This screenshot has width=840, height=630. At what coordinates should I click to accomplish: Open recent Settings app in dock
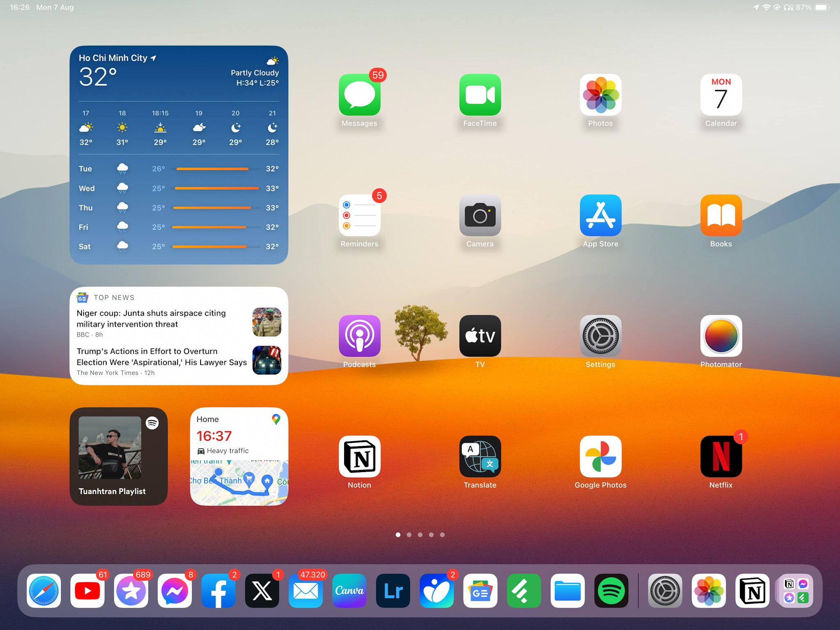(665, 591)
